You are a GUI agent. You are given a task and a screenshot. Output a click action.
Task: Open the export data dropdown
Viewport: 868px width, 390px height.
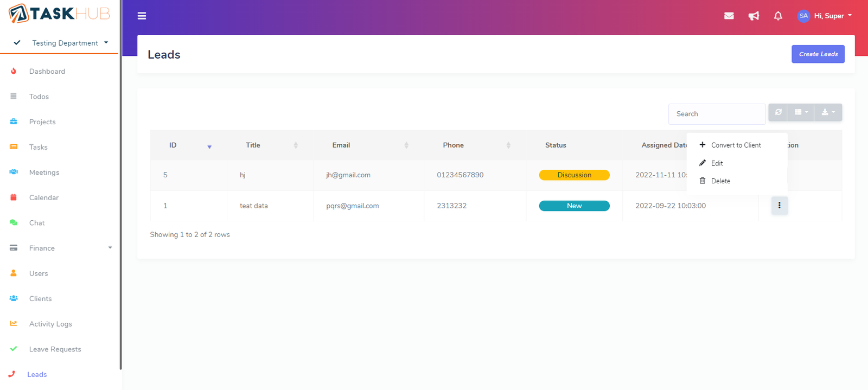click(828, 112)
